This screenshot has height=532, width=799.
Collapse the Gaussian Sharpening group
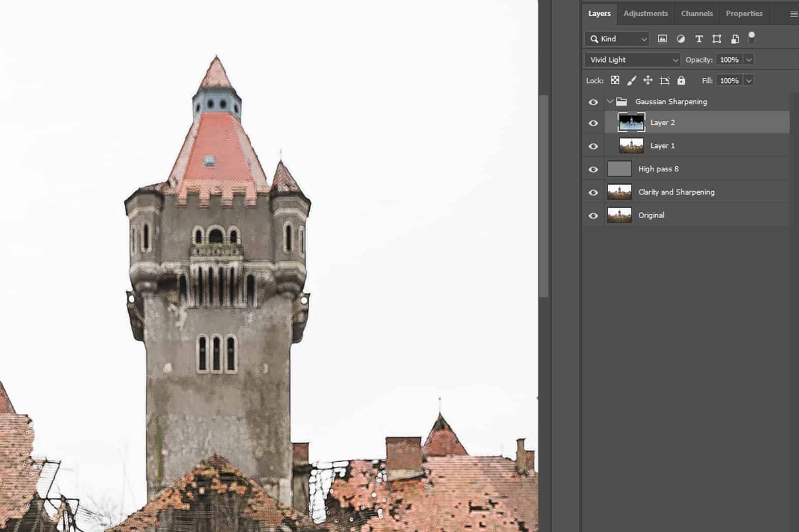pyautogui.click(x=610, y=102)
